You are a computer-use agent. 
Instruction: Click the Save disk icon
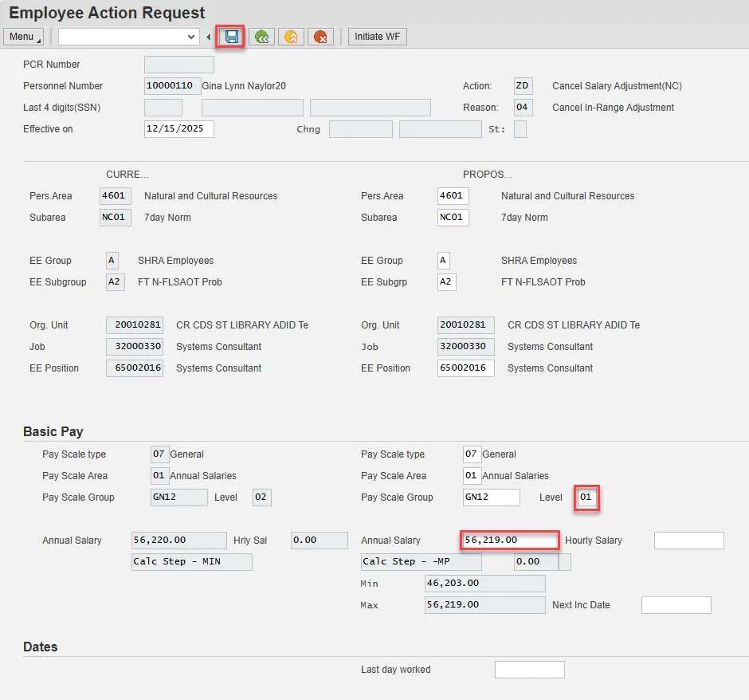click(231, 37)
